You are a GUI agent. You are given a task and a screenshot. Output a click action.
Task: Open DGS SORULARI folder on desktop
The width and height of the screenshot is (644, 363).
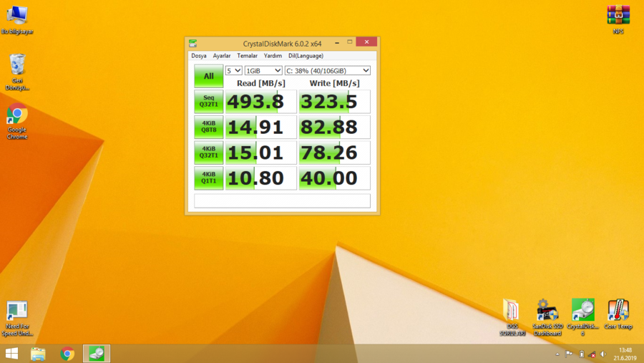512,317
